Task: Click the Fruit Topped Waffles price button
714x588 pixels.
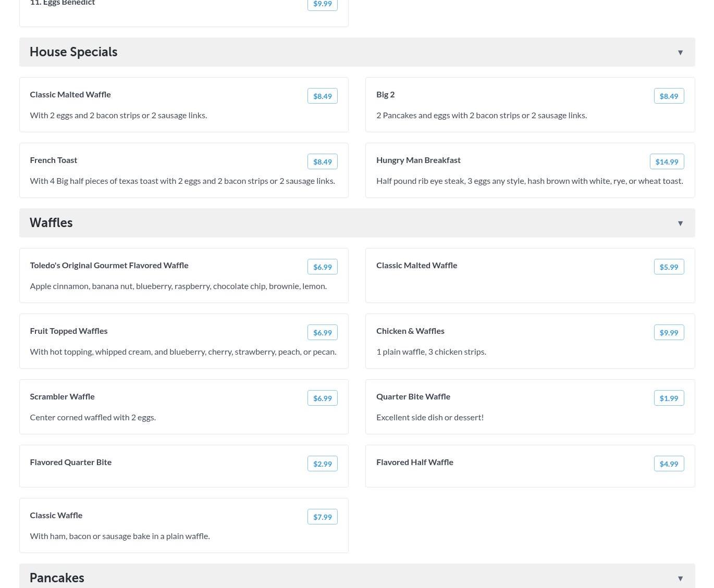Action: (x=322, y=332)
